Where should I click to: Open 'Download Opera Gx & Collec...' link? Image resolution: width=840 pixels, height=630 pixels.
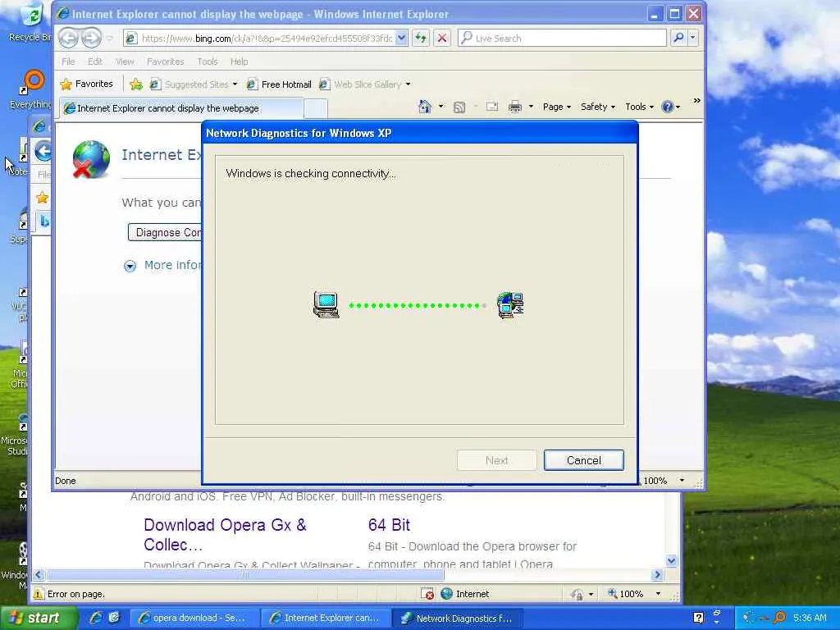(225, 535)
